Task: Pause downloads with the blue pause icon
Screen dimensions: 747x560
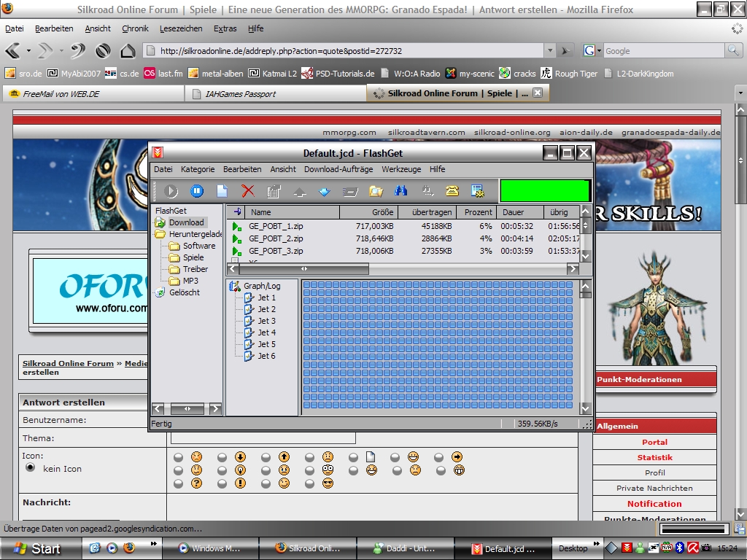Action: tap(197, 191)
